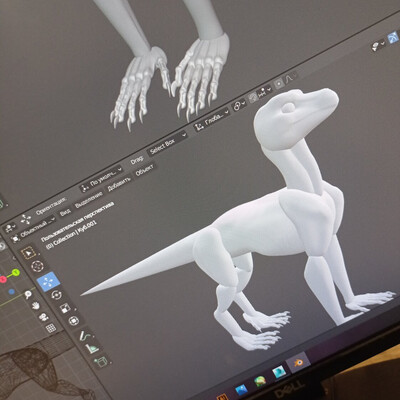Select the Annotate pencil tool
400x400 pixels.
coord(85,335)
